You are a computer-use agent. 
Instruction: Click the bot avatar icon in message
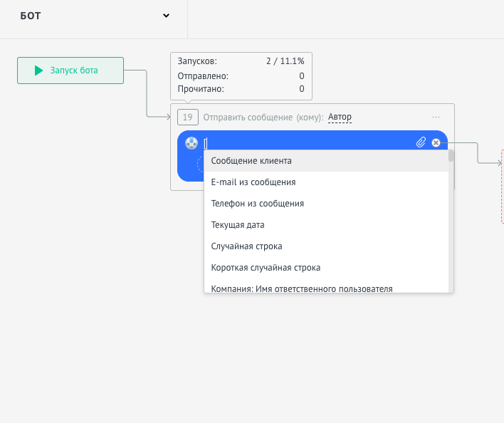tap(191, 143)
